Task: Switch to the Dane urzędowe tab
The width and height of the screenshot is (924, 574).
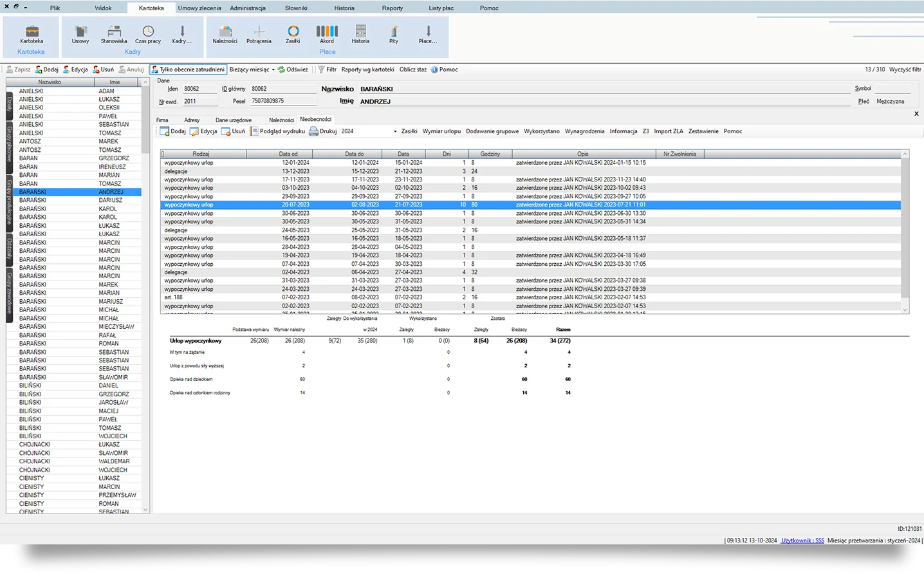Action: 234,120
